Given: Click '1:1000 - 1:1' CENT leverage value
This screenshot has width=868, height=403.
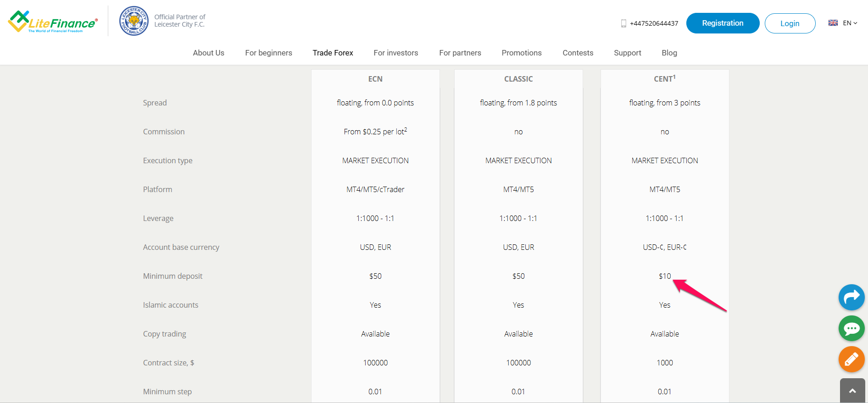Looking at the screenshot, I should pyautogui.click(x=665, y=218).
